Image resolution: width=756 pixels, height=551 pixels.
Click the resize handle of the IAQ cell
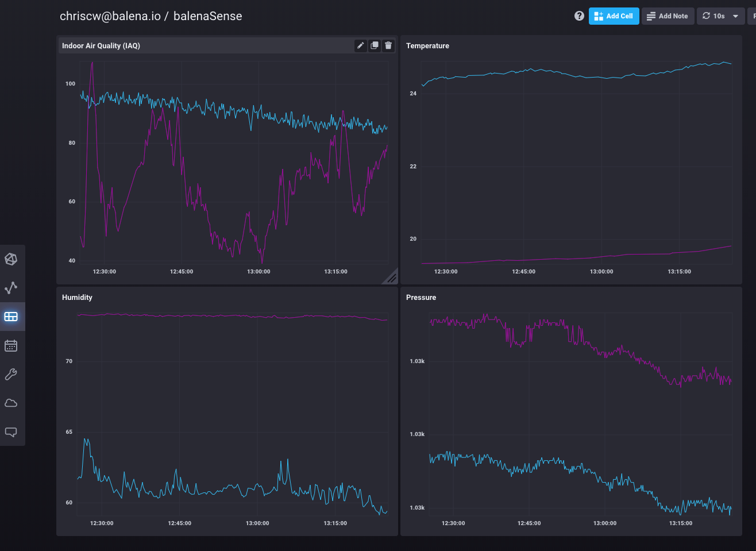tap(391, 278)
